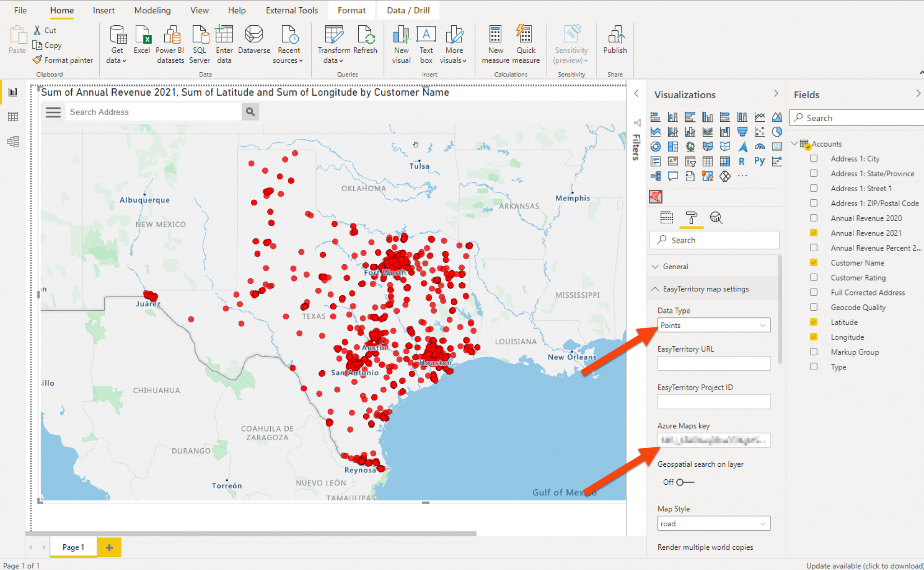Open the External Tools ribbon tab
The image size is (924, 570).
tap(291, 10)
